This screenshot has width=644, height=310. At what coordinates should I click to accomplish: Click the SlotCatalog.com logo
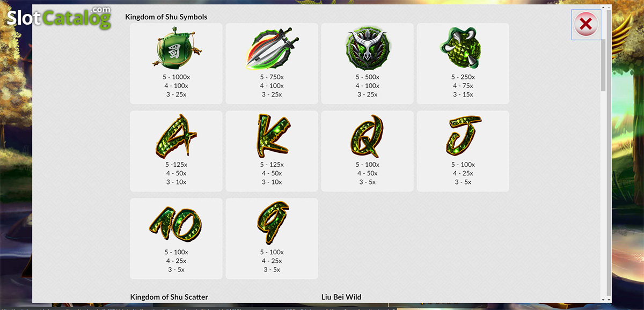click(59, 18)
